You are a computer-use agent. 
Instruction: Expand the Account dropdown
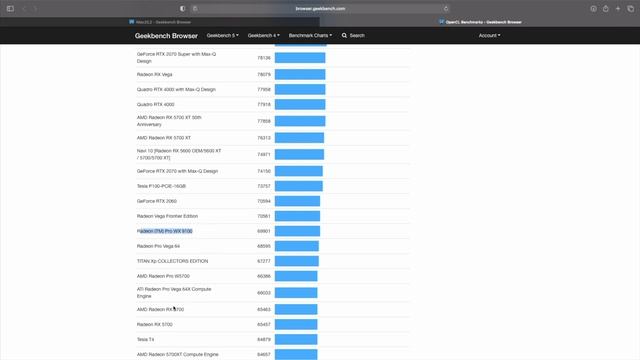coord(489,36)
